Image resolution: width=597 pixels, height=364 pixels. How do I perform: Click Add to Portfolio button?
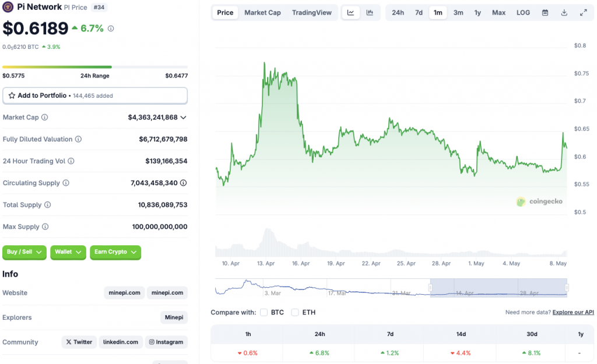(95, 96)
